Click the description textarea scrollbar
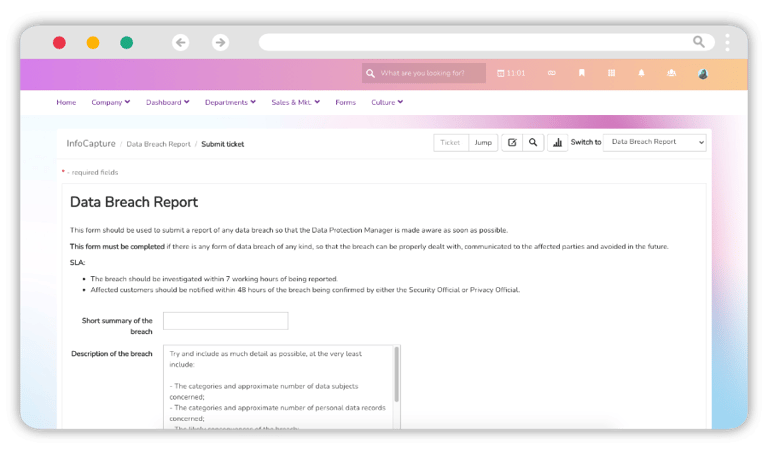Viewport: 768px width, 455px height. tap(396, 375)
